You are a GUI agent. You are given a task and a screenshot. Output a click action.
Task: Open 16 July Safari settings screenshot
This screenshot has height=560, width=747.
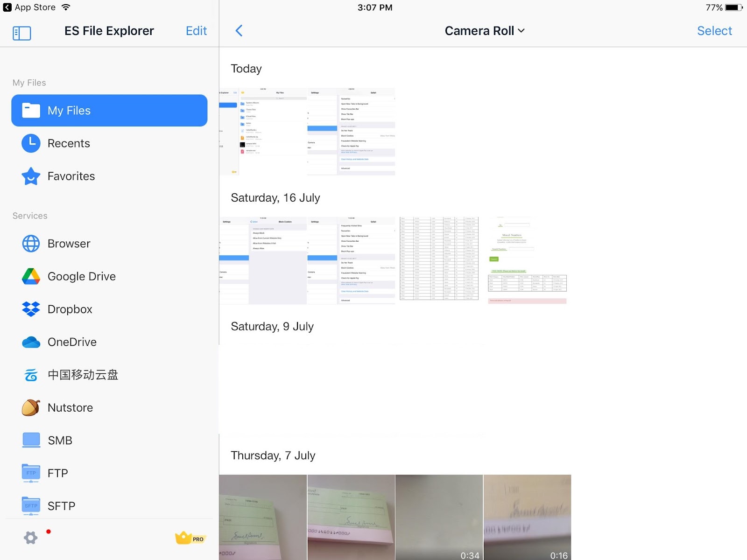[x=351, y=260]
